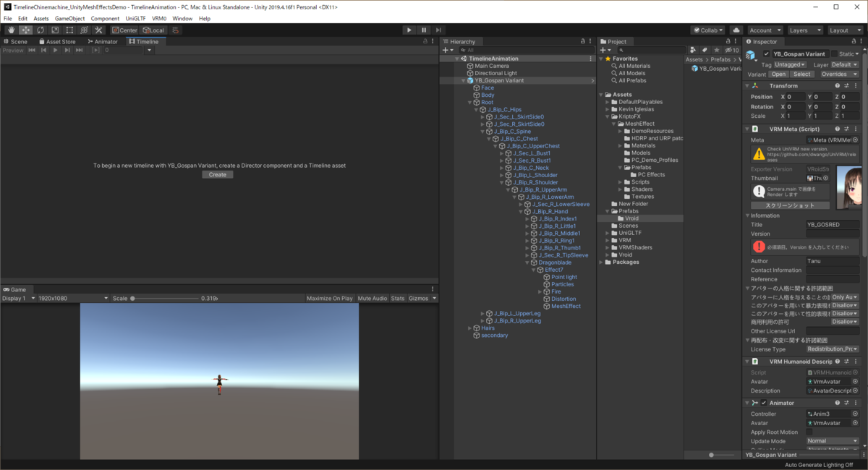Jump to timeline start in Timeline panel
The width and height of the screenshot is (868, 470).
(x=32, y=50)
